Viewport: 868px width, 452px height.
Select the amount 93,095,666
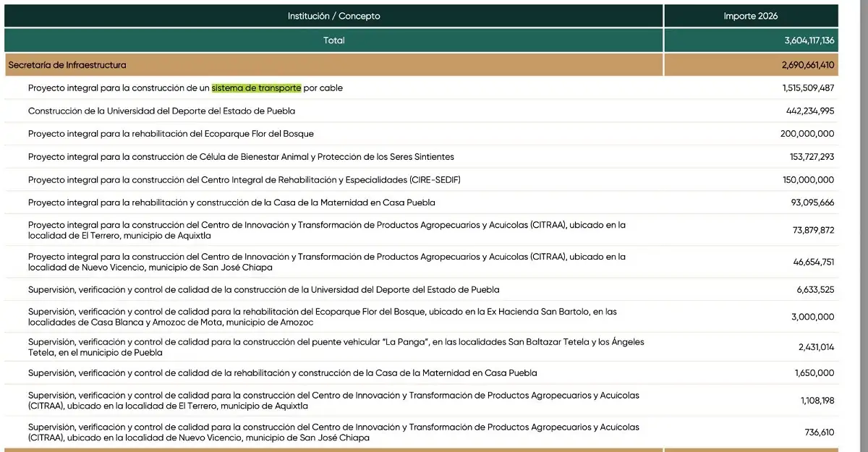tap(812, 203)
